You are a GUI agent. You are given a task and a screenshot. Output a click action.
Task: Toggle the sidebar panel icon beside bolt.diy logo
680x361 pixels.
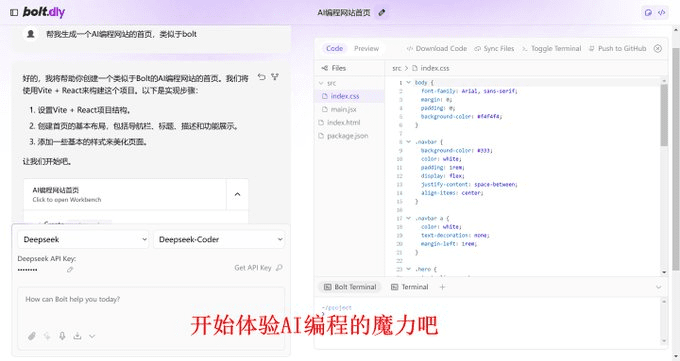[x=14, y=13]
